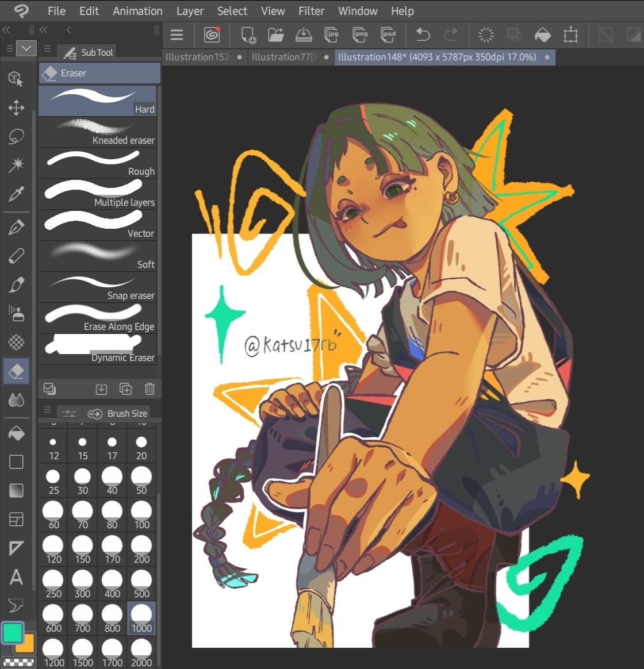Select the Text tool
Viewport: 644px width, 669px height.
point(16,577)
